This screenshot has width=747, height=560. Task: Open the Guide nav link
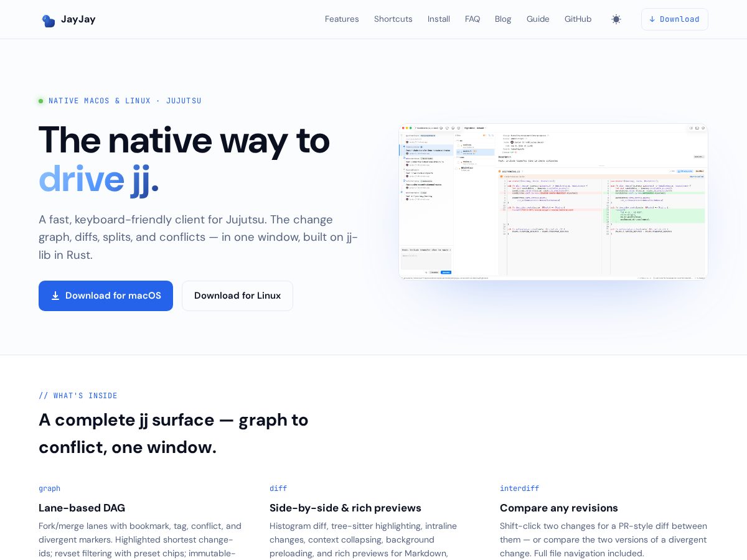click(538, 19)
